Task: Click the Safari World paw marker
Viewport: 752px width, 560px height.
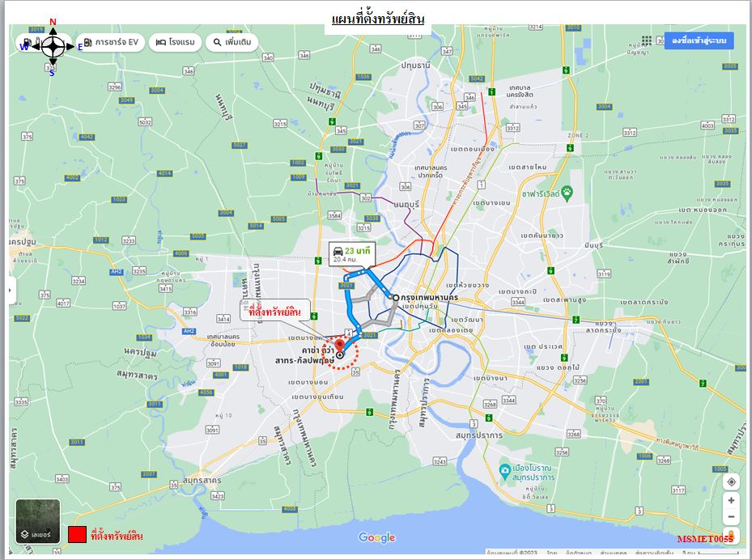Action: [567, 193]
